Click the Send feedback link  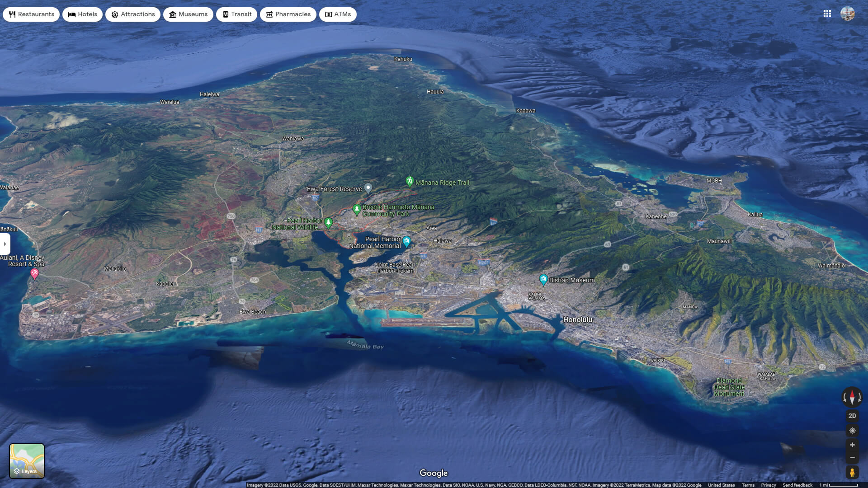[x=797, y=485]
